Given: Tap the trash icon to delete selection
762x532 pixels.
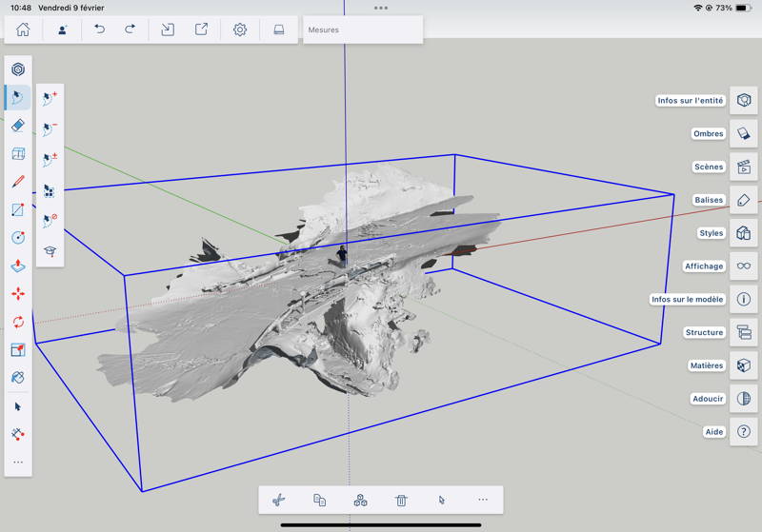Looking at the screenshot, I should click(x=401, y=500).
